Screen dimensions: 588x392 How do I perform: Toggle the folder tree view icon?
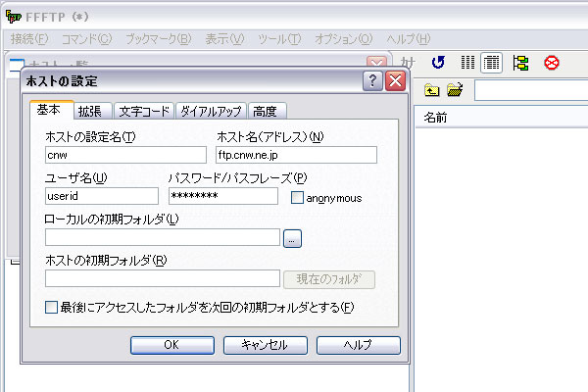click(520, 63)
